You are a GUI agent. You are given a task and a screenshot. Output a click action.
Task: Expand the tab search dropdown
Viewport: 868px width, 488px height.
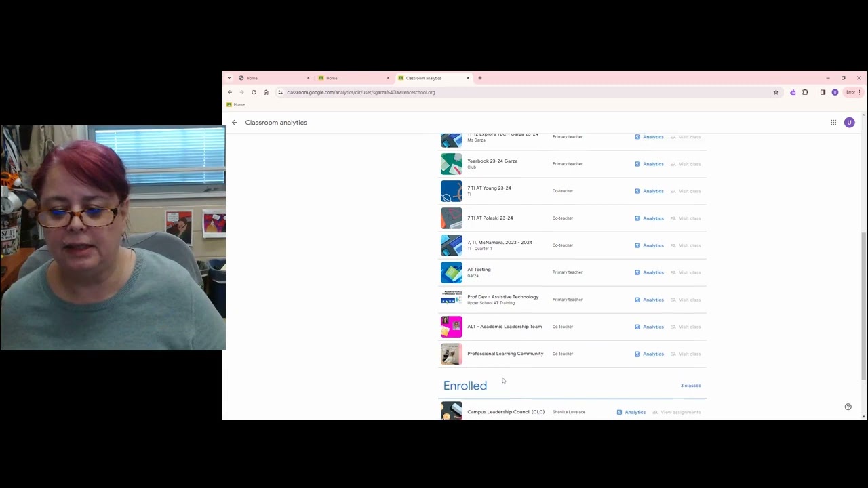(229, 78)
